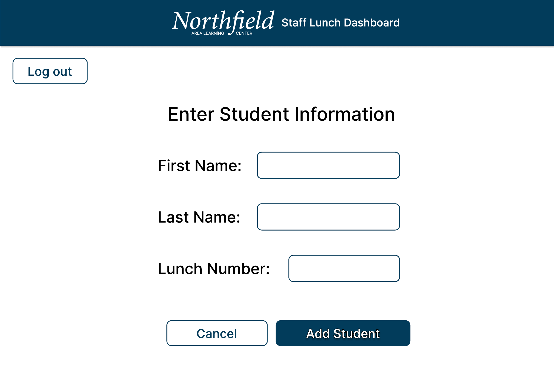Click the Lunch Number label
Image resolution: width=554 pixels, height=392 pixels.
[214, 269]
